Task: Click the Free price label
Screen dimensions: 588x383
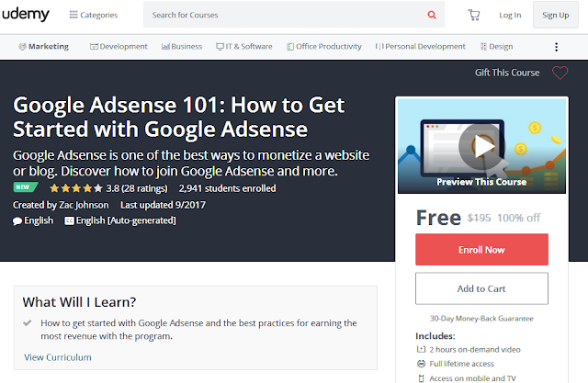Action: coord(438,218)
